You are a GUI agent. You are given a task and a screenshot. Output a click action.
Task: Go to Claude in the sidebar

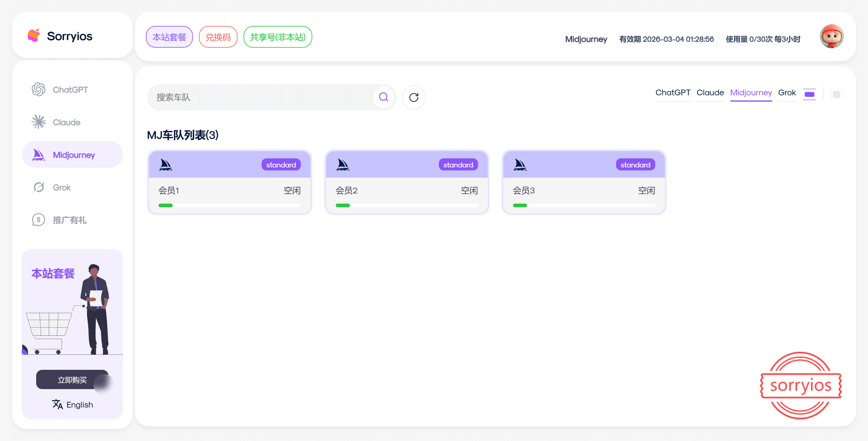[x=72, y=122]
